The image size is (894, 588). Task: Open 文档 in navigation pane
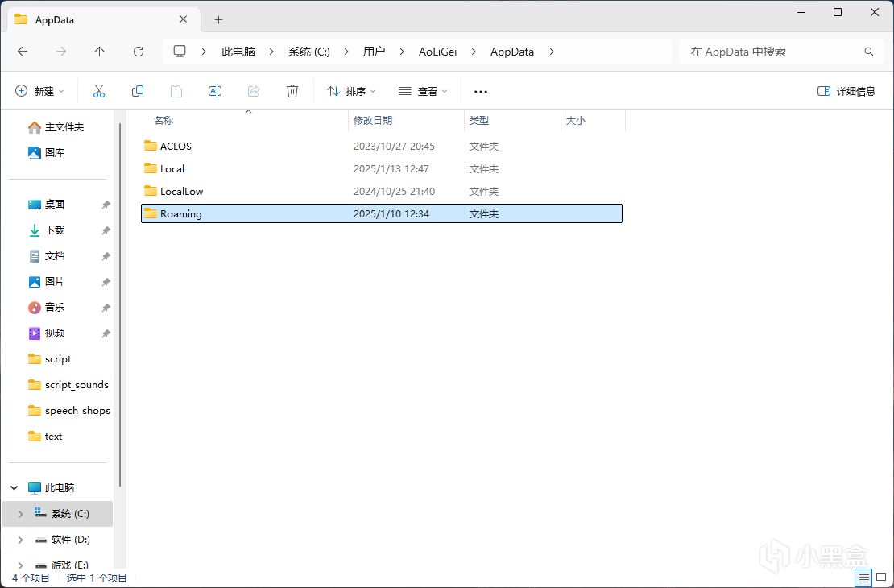(x=57, y=255)
